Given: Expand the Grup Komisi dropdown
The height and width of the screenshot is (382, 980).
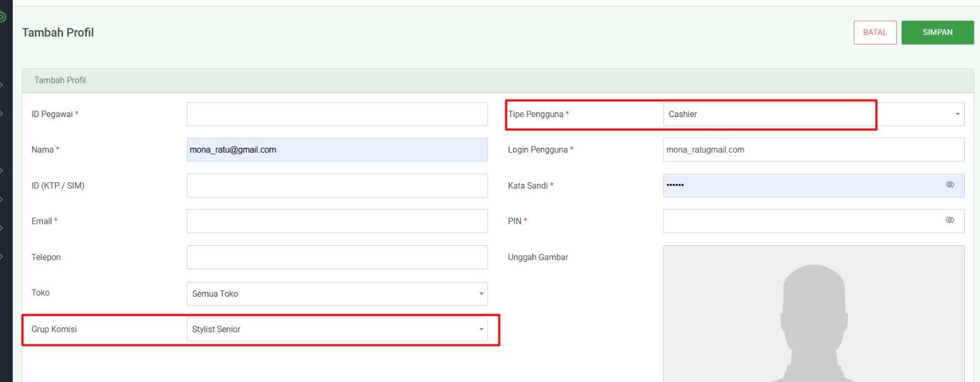Looking at the screenshot, I should pyautogui.click(x=337, y=329).
